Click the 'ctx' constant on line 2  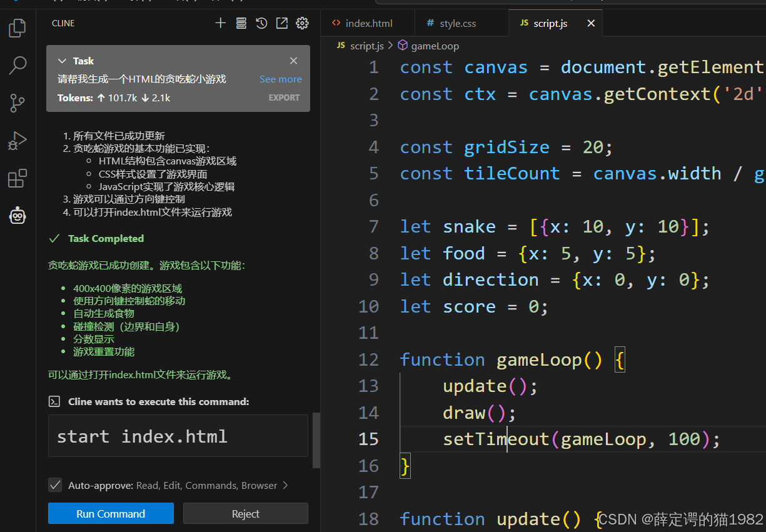(480, 94)
